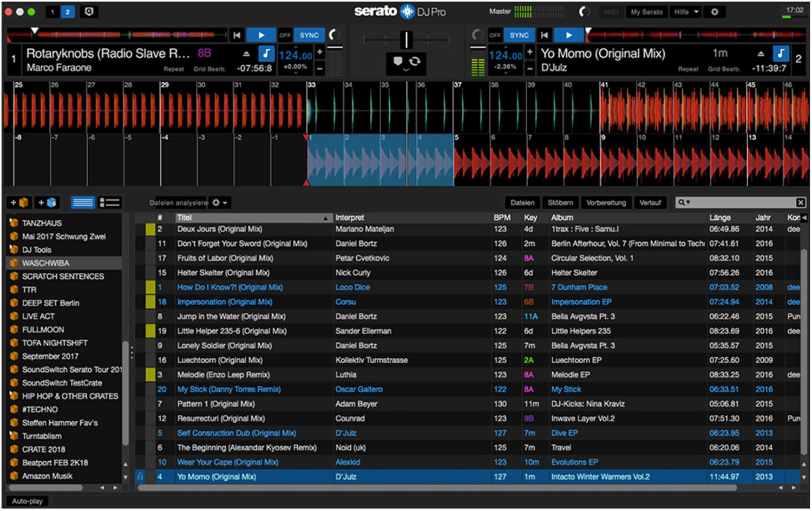Viewport: 812px width, 511px height.
Task: Open the Hilfe dropdown menu
Action: point(685,11)
